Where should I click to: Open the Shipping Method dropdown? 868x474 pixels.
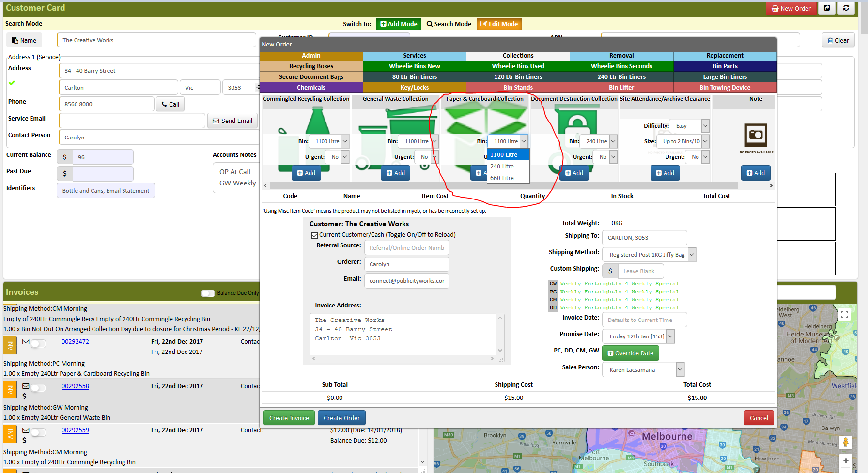point(649,255)
